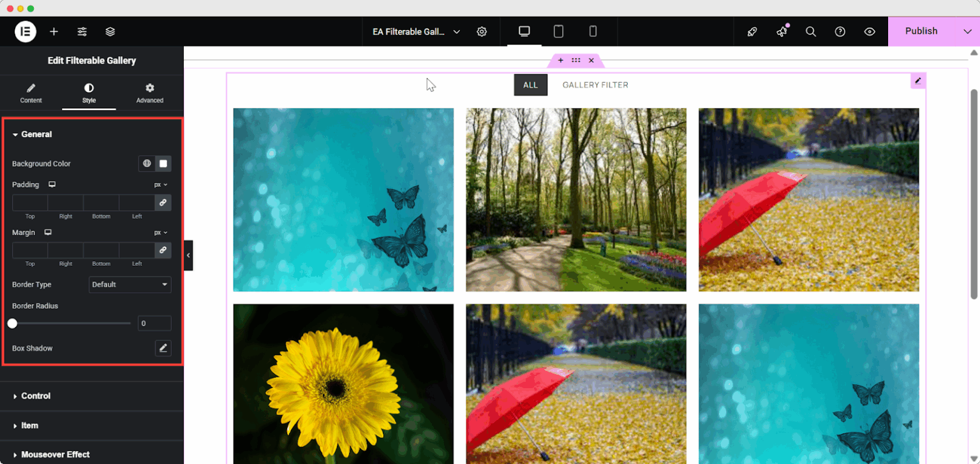Open the Structure navigator layers icon

point(110,31)
